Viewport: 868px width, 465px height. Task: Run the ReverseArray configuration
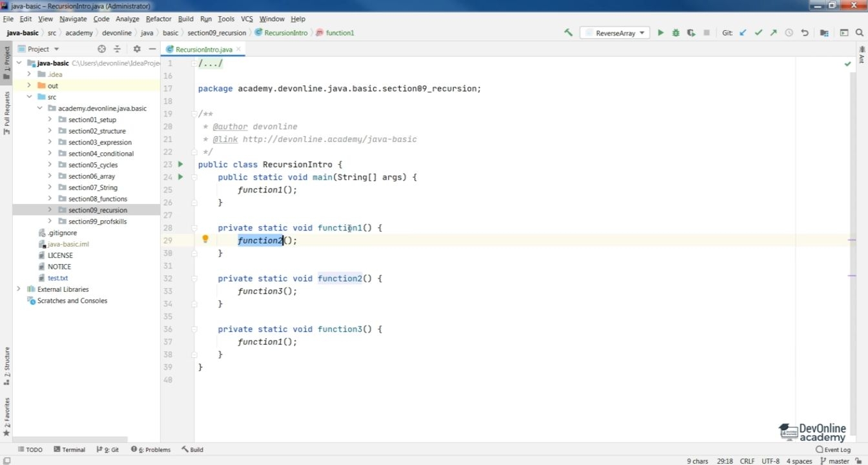coord(660,32)
